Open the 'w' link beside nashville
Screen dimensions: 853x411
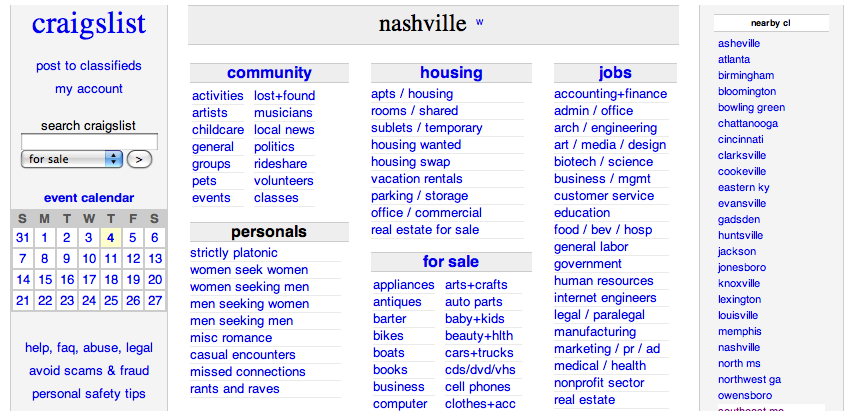(480, 22)
